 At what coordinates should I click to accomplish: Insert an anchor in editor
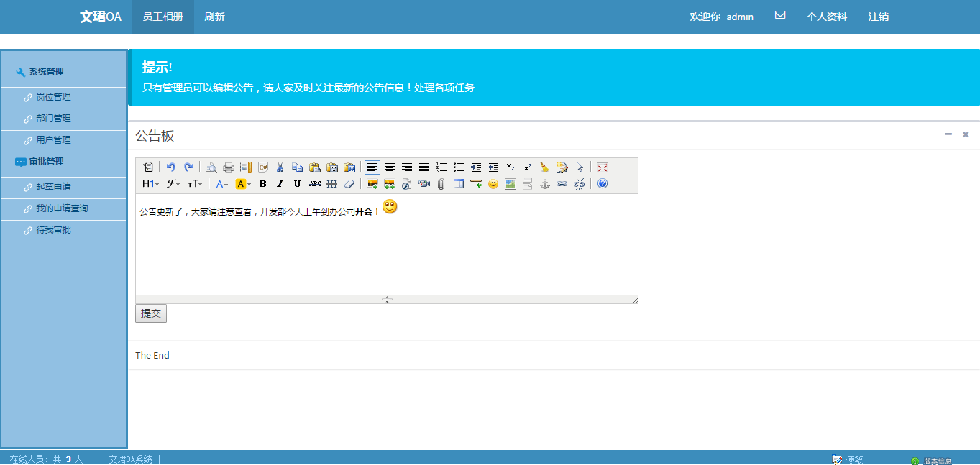coord(545,184)
